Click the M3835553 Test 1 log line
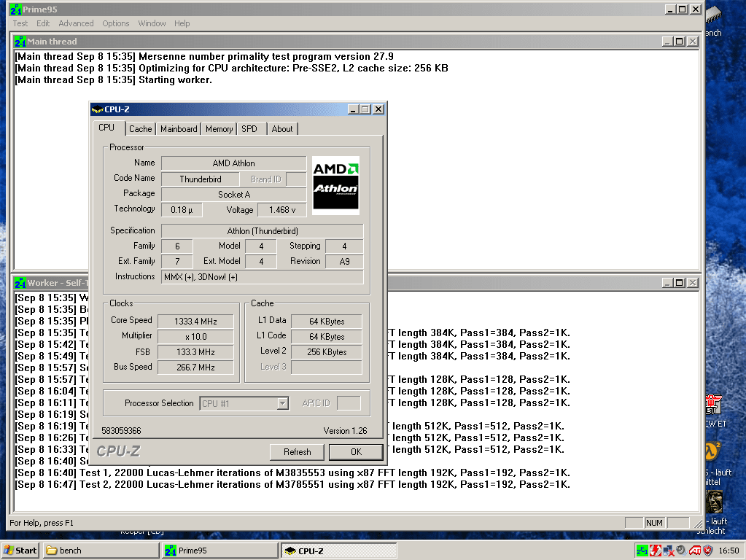Viewport: 746px width, 560px height. 292,473
